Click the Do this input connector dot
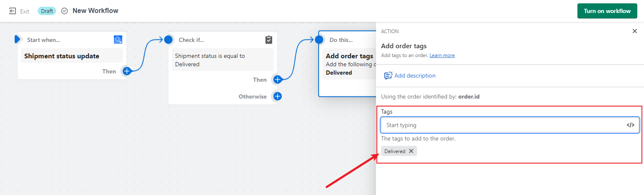 point(319,40)
